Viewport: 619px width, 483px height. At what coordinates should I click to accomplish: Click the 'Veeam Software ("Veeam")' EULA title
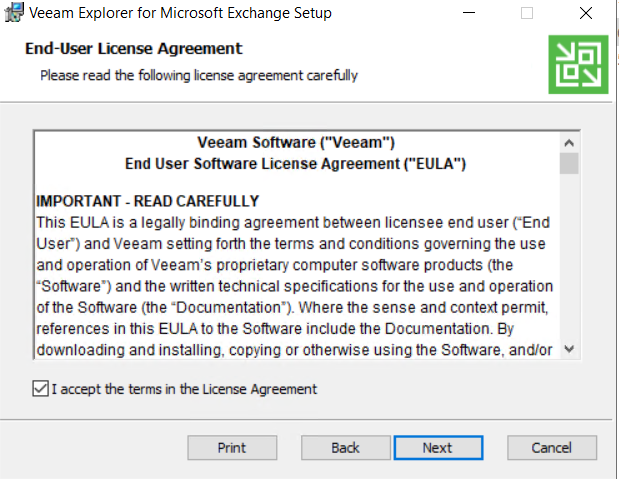pos(296,142)
